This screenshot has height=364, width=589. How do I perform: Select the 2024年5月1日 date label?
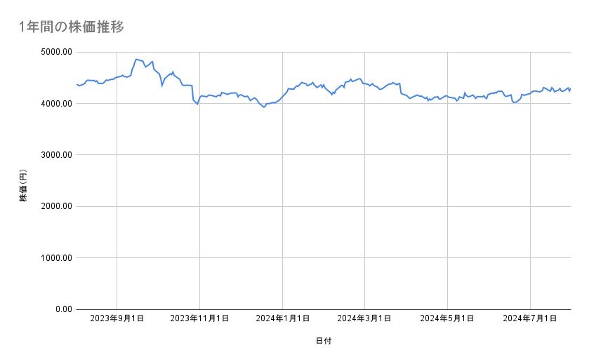pos(447,319)
